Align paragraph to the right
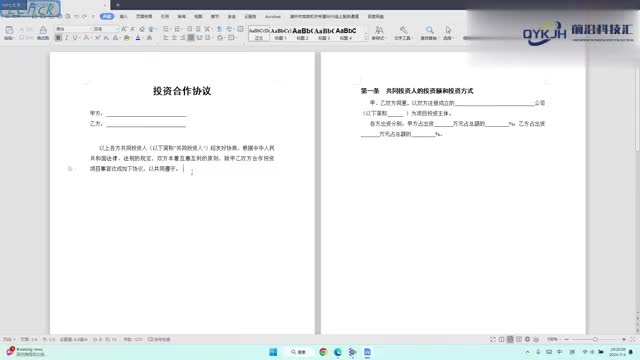The image size is (640, 360). point(182,38)
